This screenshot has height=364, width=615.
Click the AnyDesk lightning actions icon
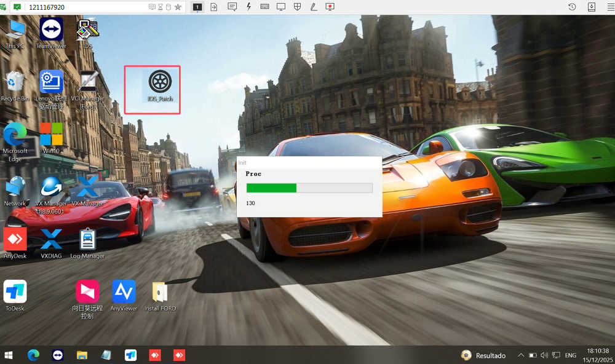click(x=248, y=7)
